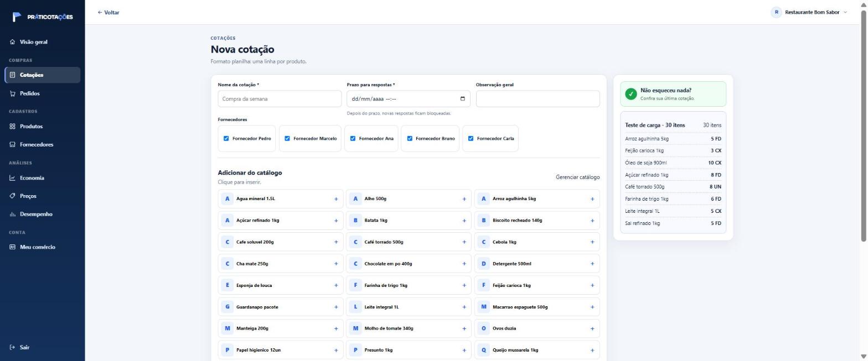
Task: Click the Observação geral input field
Action: tap(538, 99)
